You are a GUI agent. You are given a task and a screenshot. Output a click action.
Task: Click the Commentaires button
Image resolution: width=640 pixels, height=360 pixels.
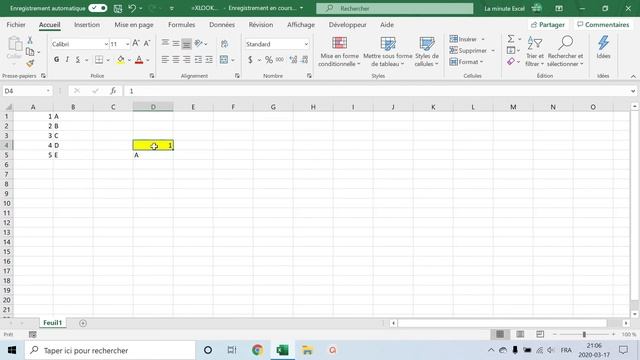603,24
